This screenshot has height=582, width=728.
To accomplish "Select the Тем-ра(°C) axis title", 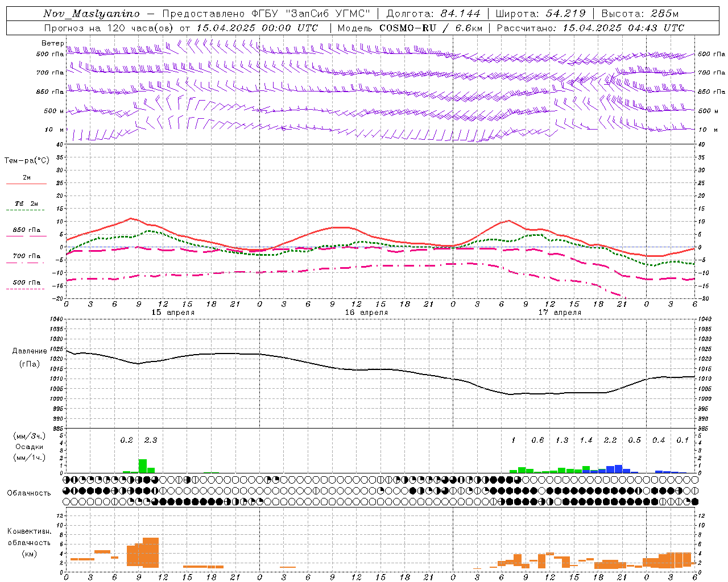I will click(27, 161).
